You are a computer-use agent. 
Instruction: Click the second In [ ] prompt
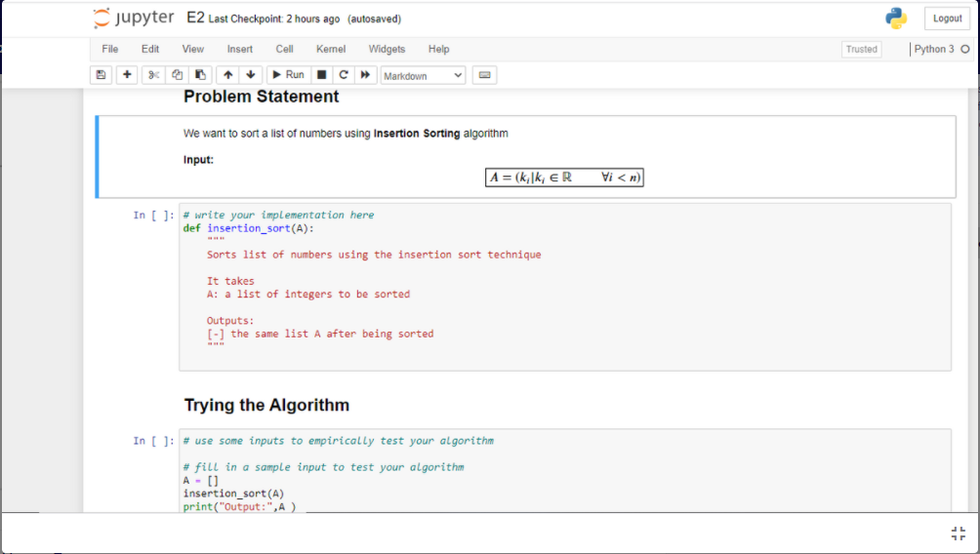pos(154,441)
